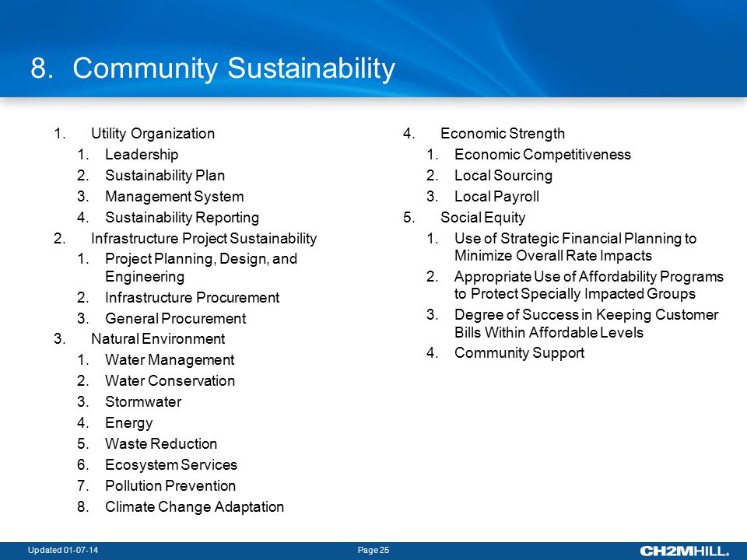Select the 'General Procurement' item
Image resolution: width=747 pixels, height=560 pixels.
click(x=175, y=318)
